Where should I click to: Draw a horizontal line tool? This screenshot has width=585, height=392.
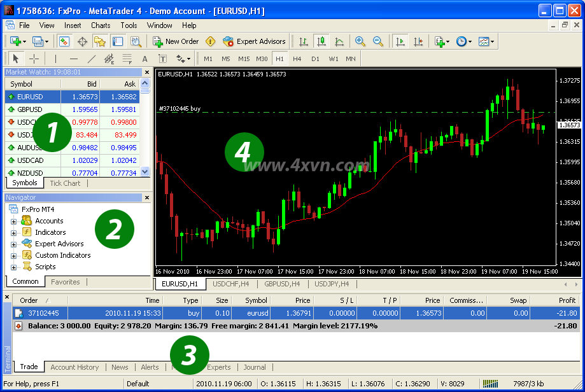[73, 59]
